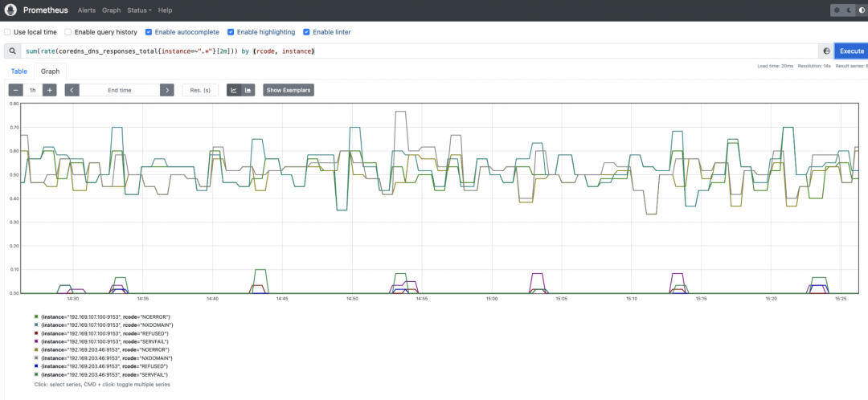Decrease the time range with minus button
868x400 pixels.
16,90
